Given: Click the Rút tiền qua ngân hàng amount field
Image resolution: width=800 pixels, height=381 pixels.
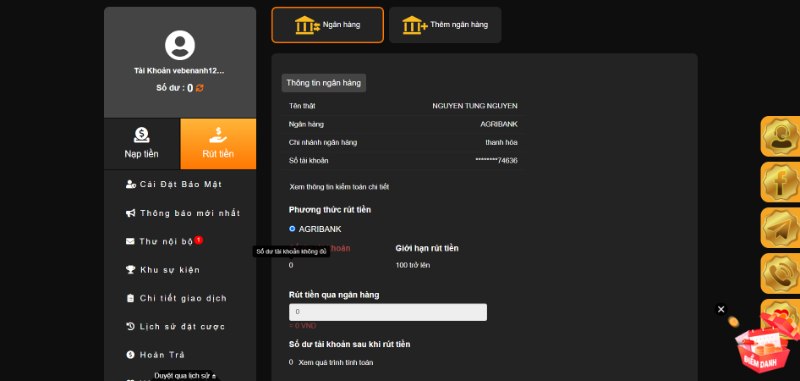Looking at the screenshot, I should coord(388,312).
